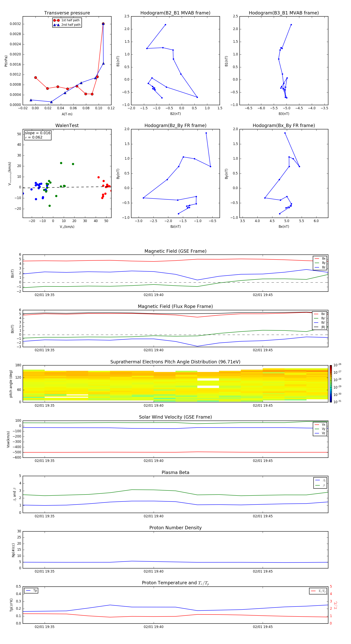The height and width of the screenshot is (644, 351).
Task: Select the |B| entry in Flux Rope legend
Action: pos(320,327)
